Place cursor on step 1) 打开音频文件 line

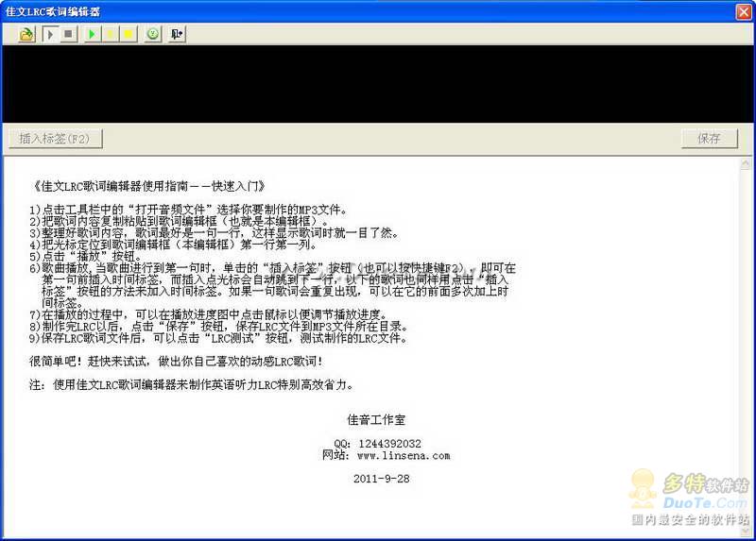click(189, 210)
